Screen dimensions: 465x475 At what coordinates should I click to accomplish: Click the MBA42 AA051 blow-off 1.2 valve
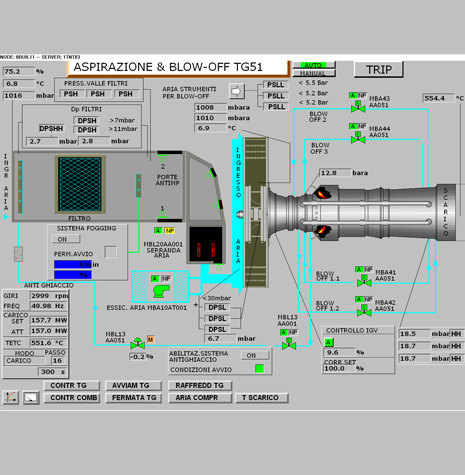coord(364,311)
